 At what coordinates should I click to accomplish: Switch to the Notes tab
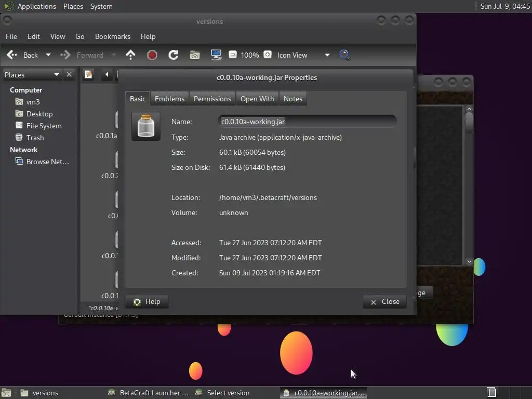click(293, 99)
